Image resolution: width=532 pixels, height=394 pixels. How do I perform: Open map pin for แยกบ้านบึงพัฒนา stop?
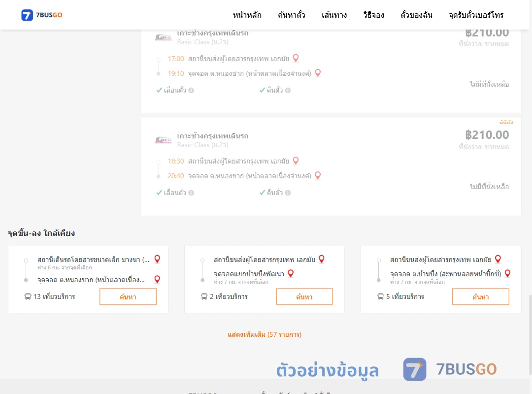click(291, 273)
